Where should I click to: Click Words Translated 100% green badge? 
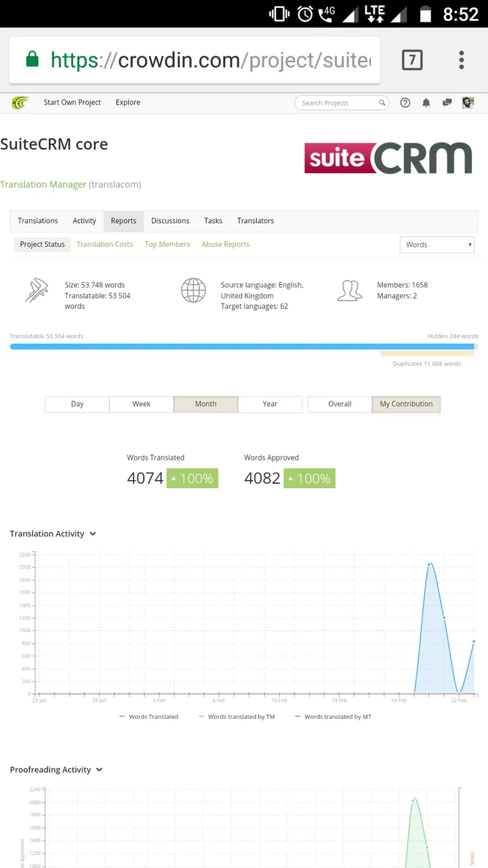(x=192, y=478)
